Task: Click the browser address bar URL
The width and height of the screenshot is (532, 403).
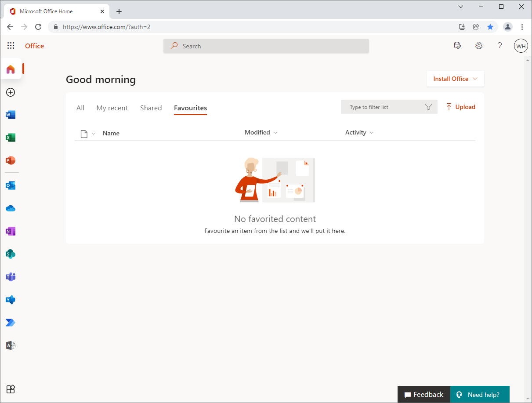Action: tap(106, 27)
